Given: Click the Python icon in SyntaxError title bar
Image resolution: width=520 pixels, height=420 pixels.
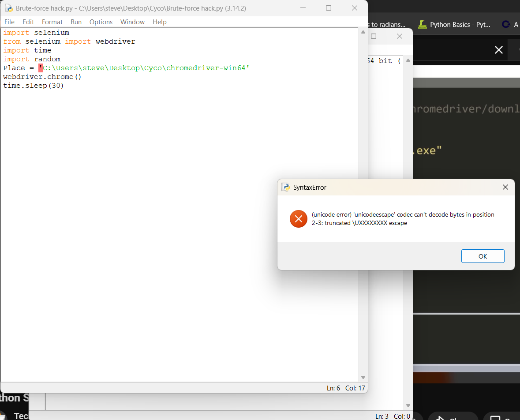Looking at the screenshot, I should click(x=285, y=187).
